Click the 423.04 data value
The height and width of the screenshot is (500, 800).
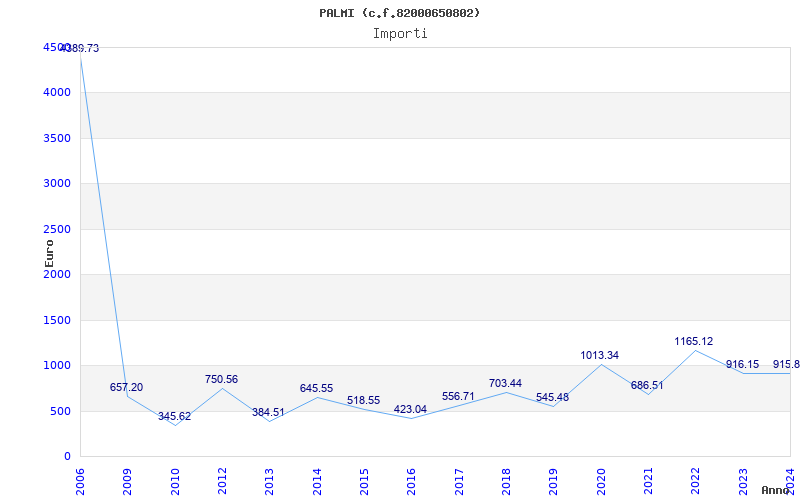coord(410,409)
